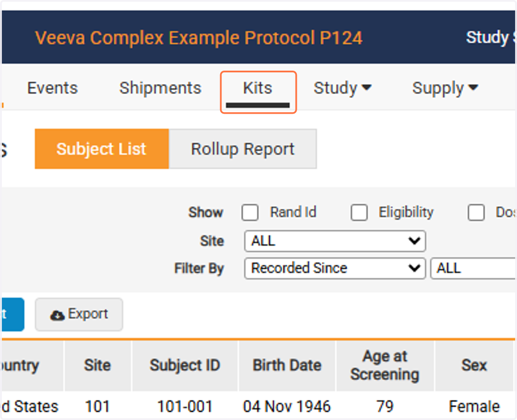
Task: Switch to Rollup Report view
Action: 243,149
